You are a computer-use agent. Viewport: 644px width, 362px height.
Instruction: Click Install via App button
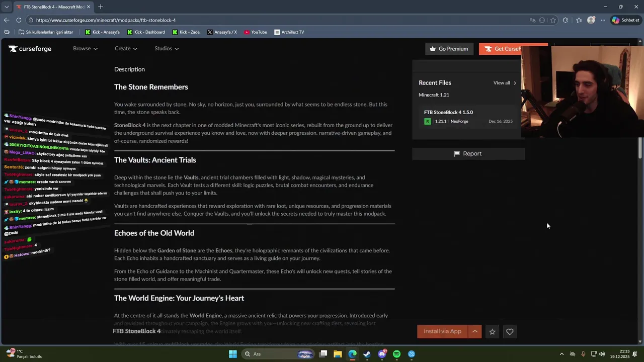click(442, 331)
